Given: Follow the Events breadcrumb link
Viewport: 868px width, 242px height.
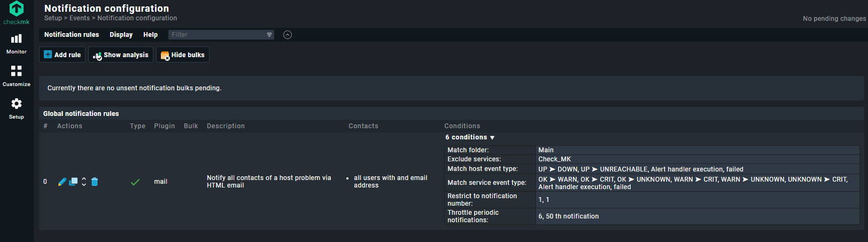Looking at the screenshot, I should [80, 18].
